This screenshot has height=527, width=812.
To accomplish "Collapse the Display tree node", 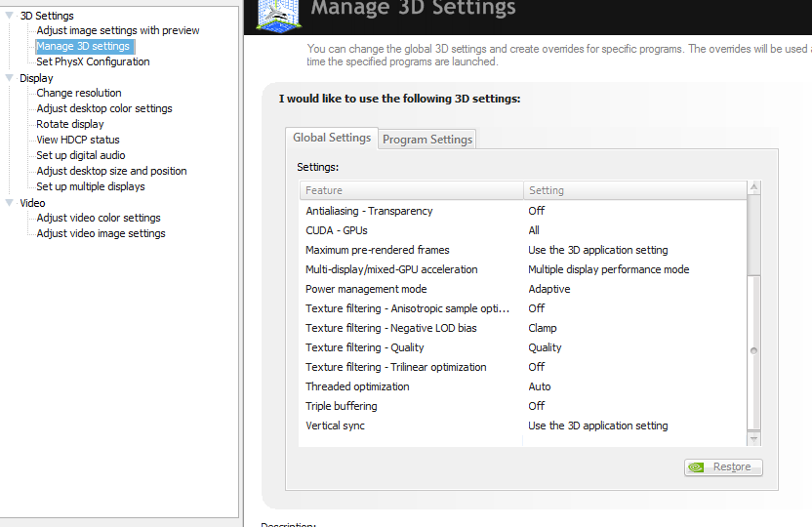I will click(9, 78).
